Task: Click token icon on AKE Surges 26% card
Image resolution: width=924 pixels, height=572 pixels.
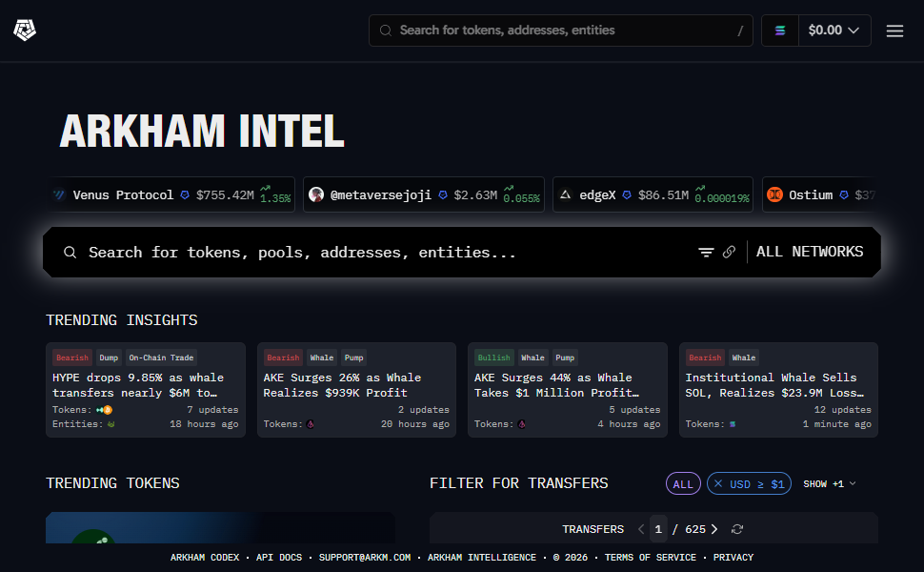Action: click(x=310, y=424)
